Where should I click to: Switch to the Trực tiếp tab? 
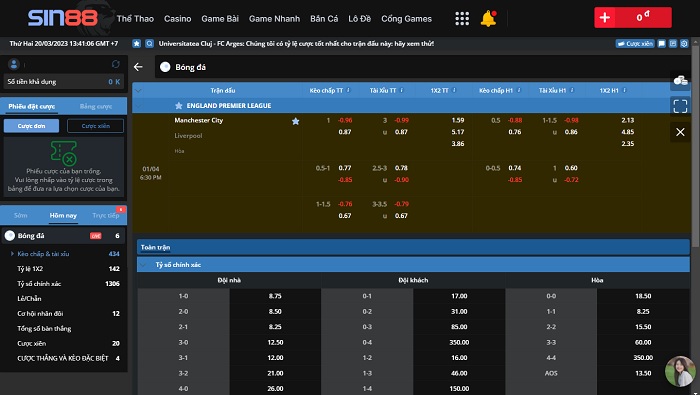click(106, 215)
